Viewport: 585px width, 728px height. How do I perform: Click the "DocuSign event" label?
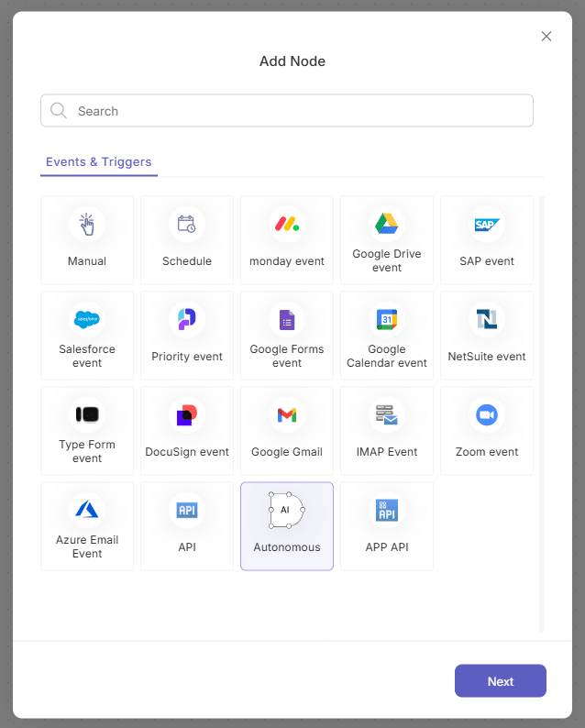click(187, 452)
